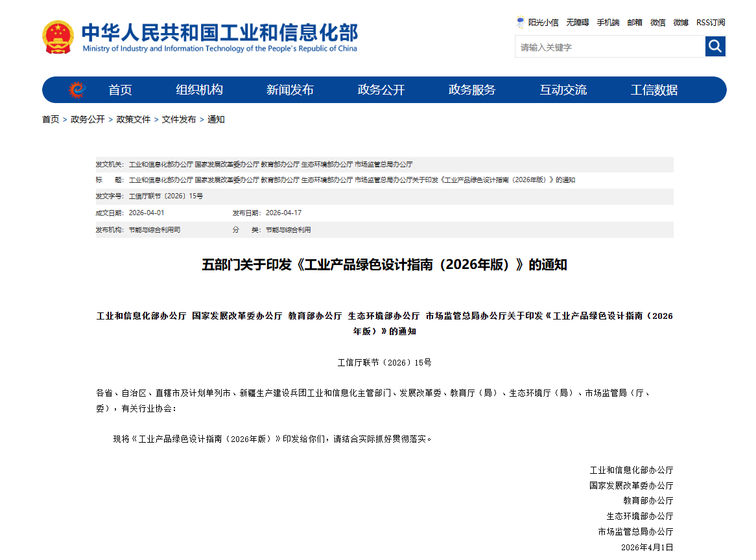This screenshot has height=560, width=756.
Task: Open the 手机端 link
Action: [608, 23]
